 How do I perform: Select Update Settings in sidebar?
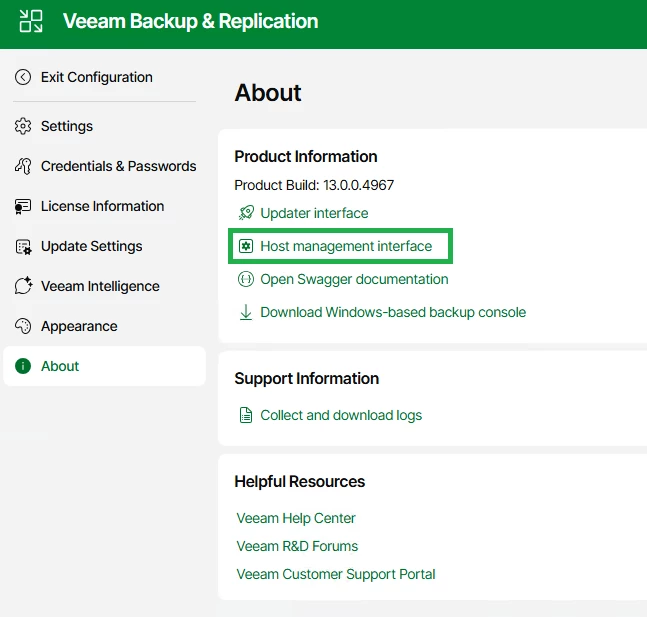coord(92,246)
